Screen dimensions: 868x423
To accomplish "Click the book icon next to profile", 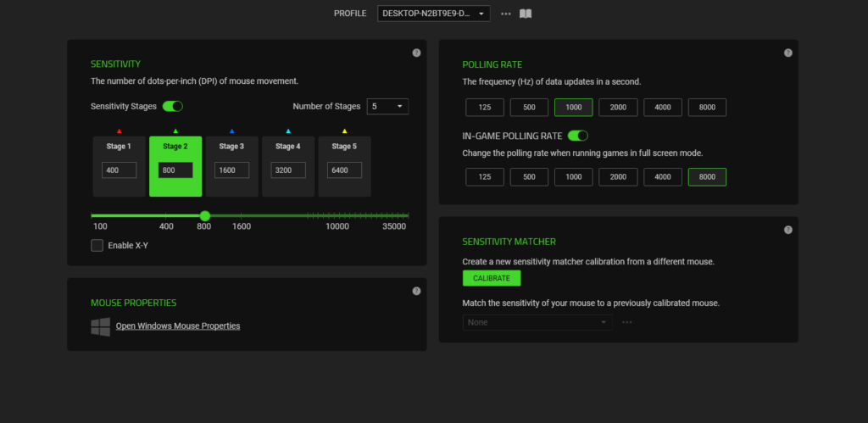I will click(x=526, y=14).
